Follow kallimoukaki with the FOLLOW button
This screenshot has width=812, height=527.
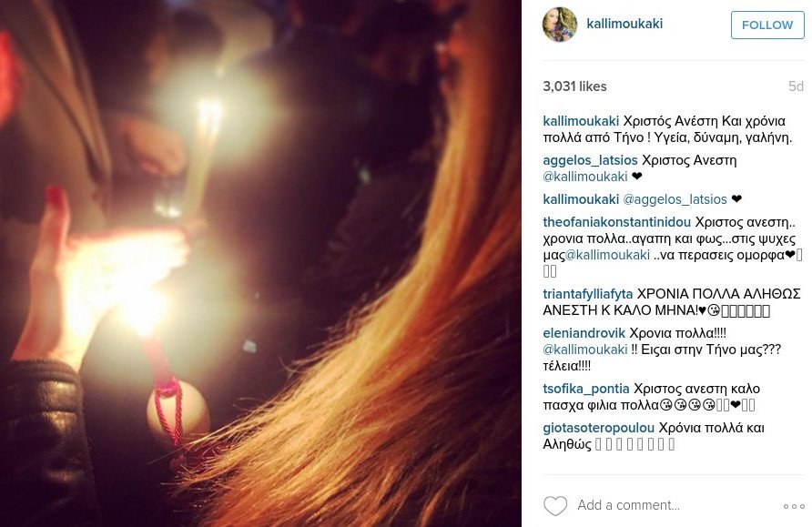767,25
